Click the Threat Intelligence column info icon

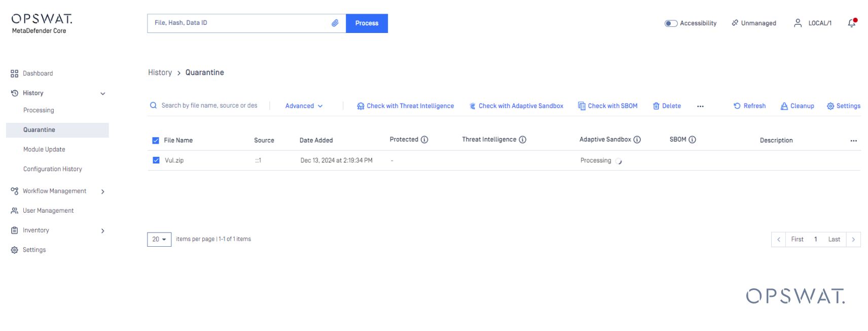(x=522, y=140)
